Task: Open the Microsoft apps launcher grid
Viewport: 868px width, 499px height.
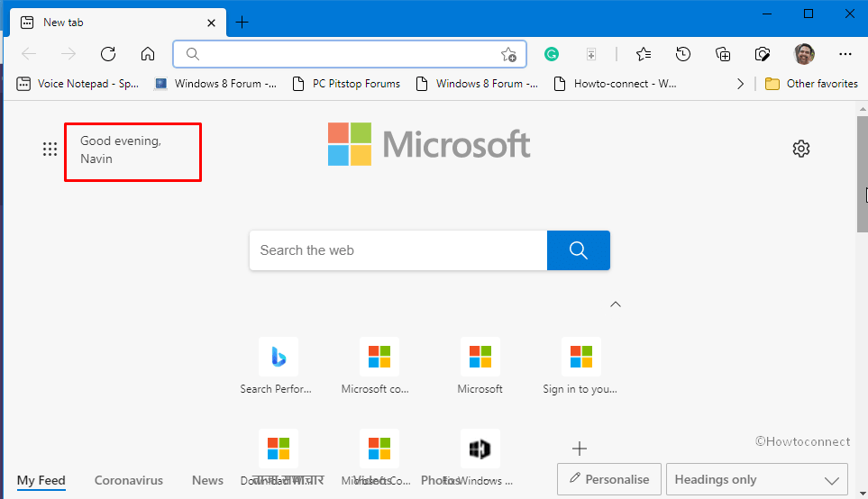Action: (50, 149)
